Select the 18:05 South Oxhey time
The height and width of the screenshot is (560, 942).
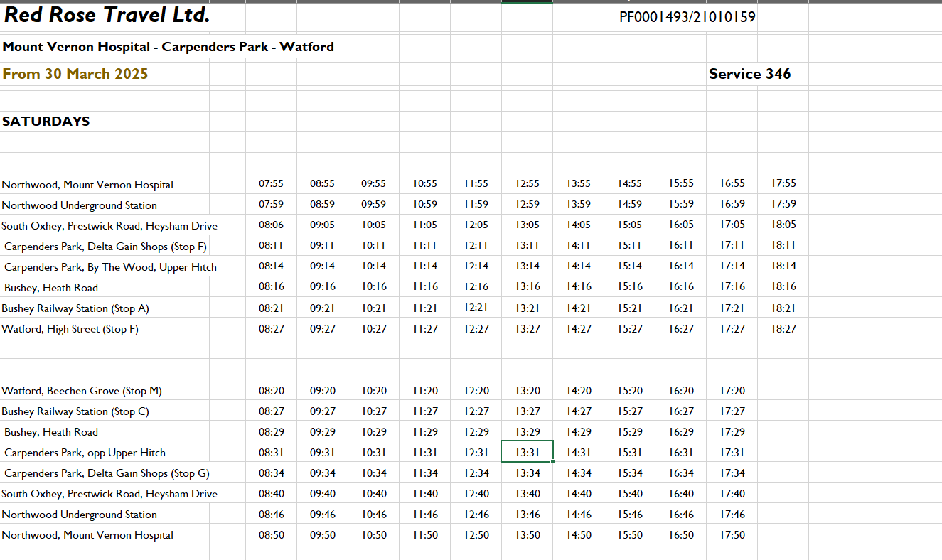click(783, 225)
